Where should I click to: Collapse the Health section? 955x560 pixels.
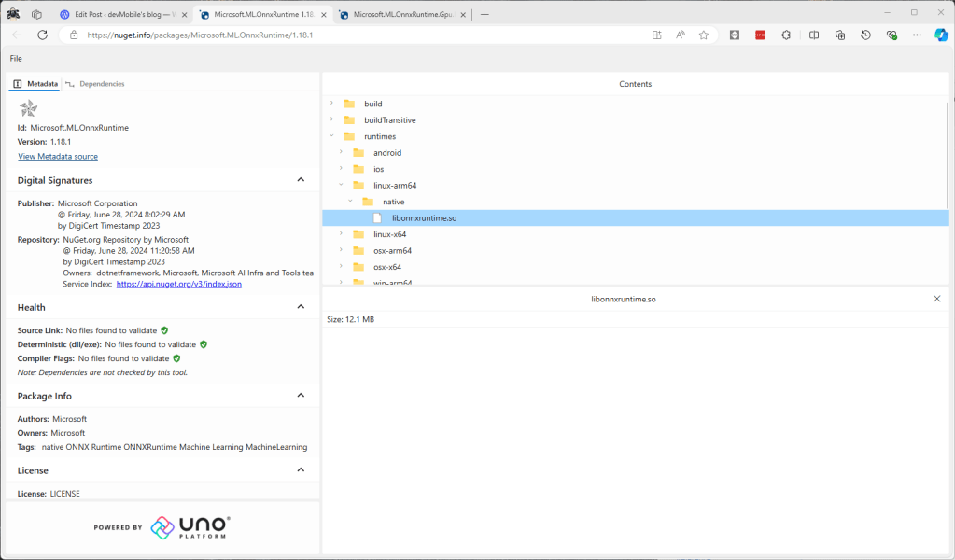click(x=301, y=307)
